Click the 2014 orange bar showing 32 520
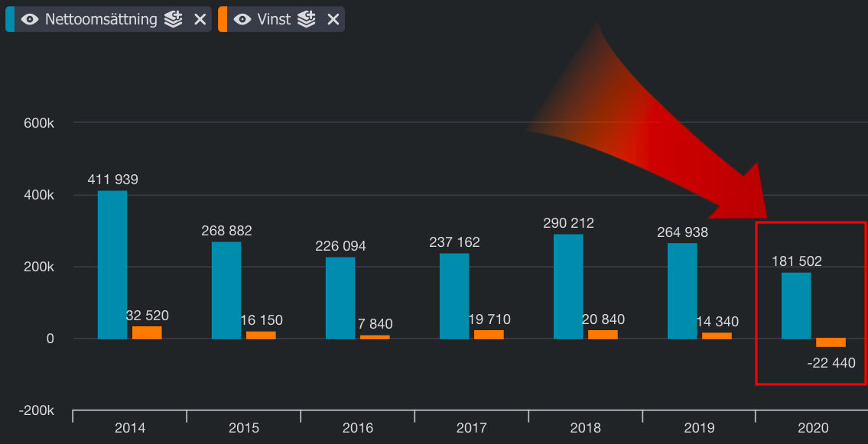The image size is (868, 444). pos(147,332)
